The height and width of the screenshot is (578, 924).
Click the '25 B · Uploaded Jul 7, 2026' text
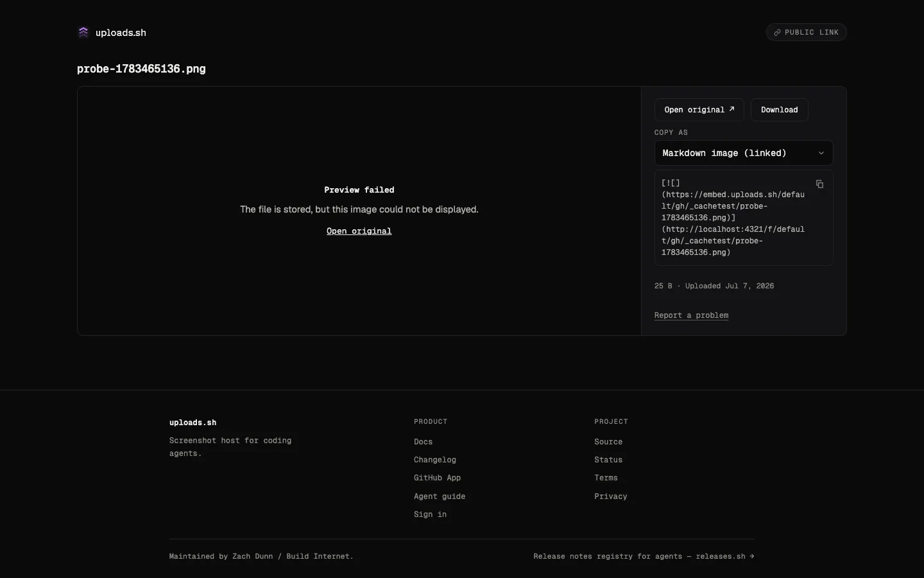click(714, 286)
